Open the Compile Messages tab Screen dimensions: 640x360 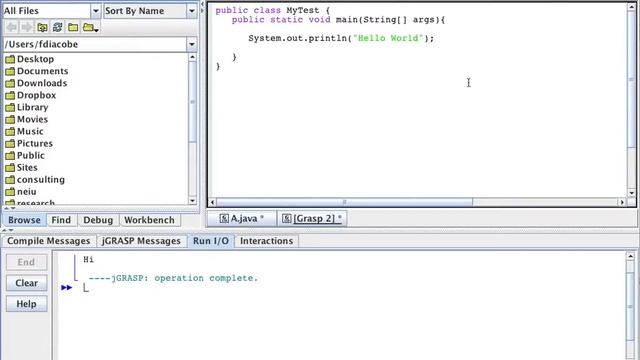click(49, 241)
